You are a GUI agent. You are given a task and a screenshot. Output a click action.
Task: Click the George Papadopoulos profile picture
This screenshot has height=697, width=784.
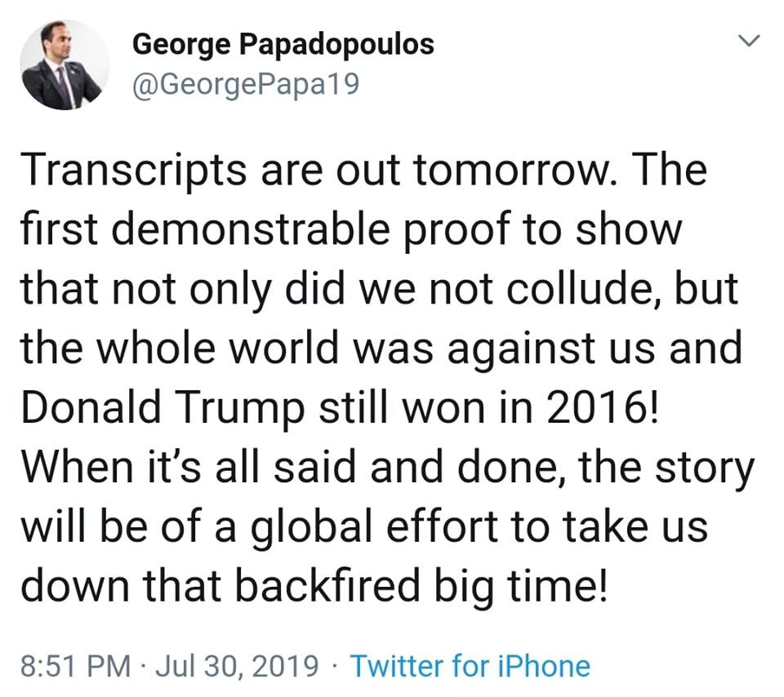point(65,65)
